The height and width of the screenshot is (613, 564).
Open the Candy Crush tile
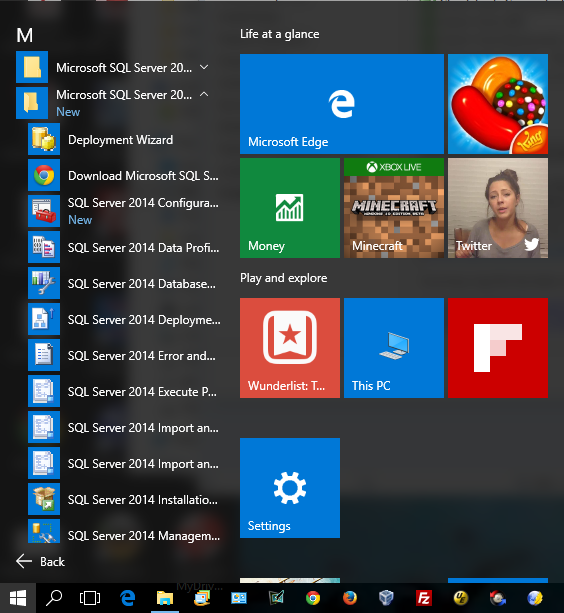[x=498, y=104]
